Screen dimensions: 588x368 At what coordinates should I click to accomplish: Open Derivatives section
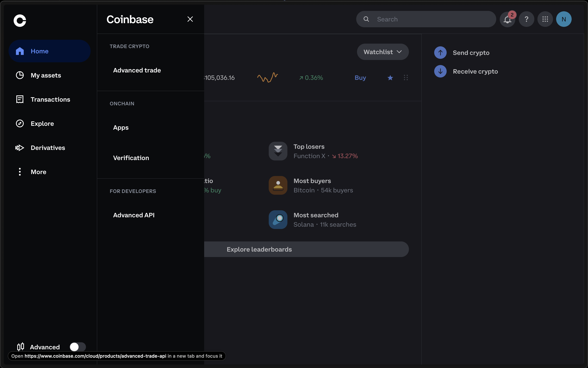pos(50,148)
